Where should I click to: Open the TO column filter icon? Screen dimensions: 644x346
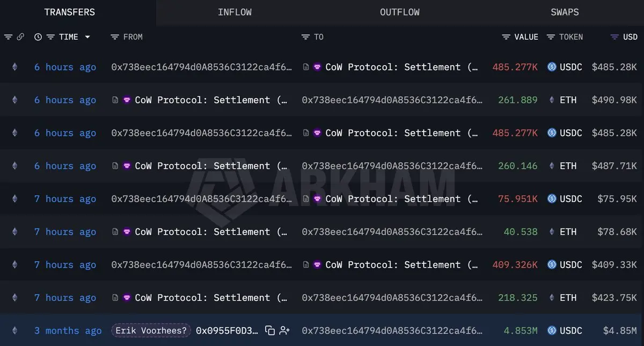[305, 37]
